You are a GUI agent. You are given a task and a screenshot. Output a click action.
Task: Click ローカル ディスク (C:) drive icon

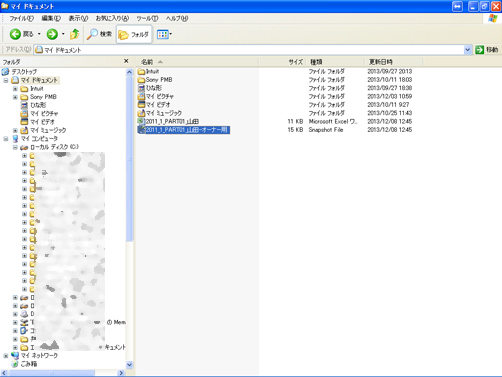pos(24,147)
